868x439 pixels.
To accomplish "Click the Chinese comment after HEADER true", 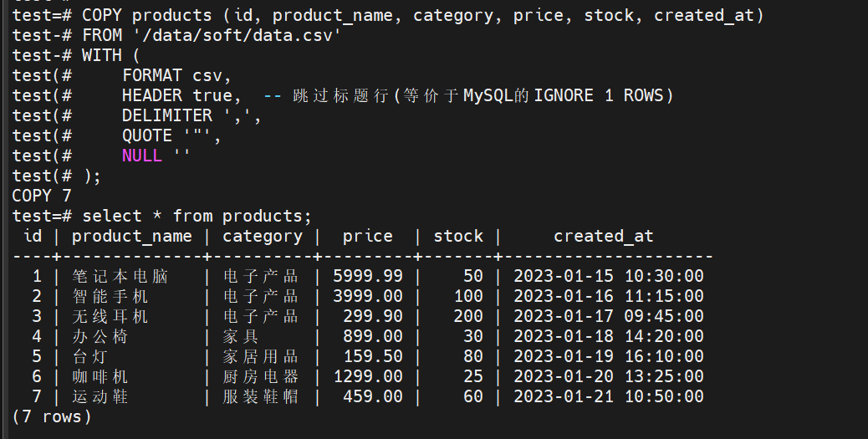I will (468, 95).
